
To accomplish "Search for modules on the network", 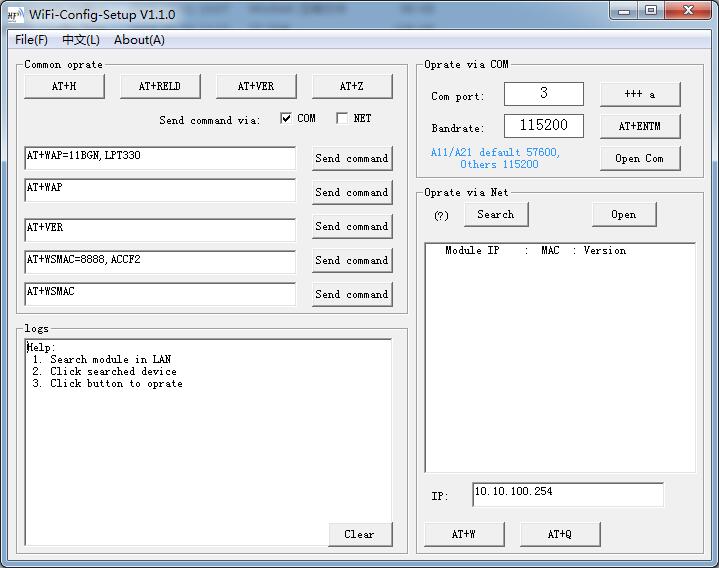I will click(x=495, y=215).
